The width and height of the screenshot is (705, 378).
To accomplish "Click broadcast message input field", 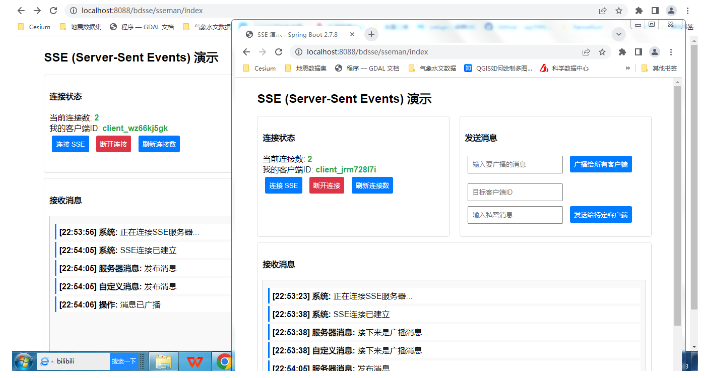I will coord(515,165).
